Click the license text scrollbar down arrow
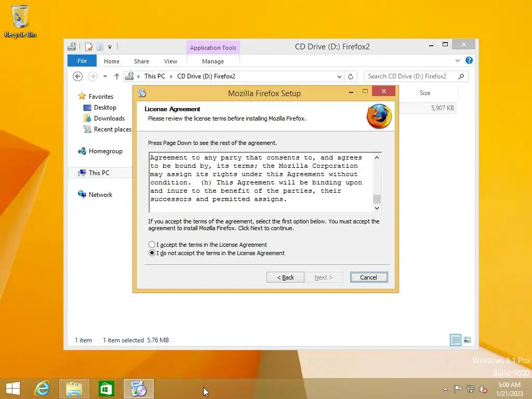The width and height of the screenshot is (532, 399). [x=377, y=208]
